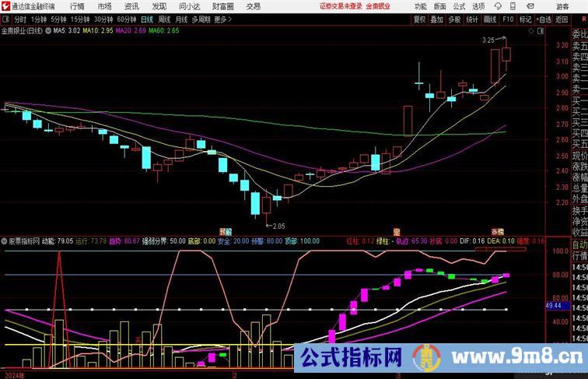Open the customer service headset icon
Screen dimensions: 588x379
pyautogui.click(x=498, y=6)
